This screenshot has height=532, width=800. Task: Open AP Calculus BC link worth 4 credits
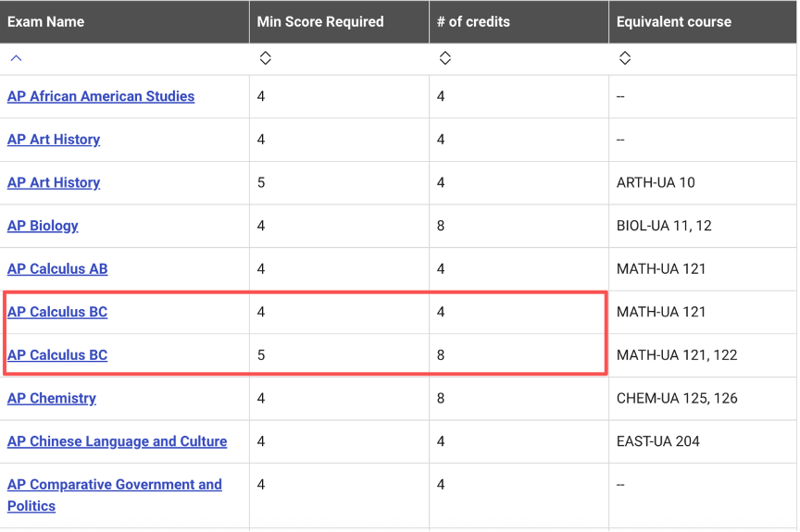coord(57,312)
